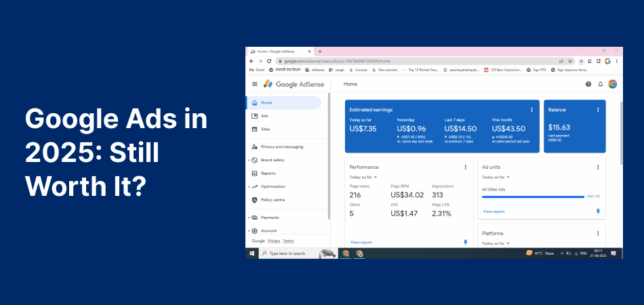Open the Chrome three-dot menu
Viewport: 644px width, 305px height.
click(x=616, y=61)
